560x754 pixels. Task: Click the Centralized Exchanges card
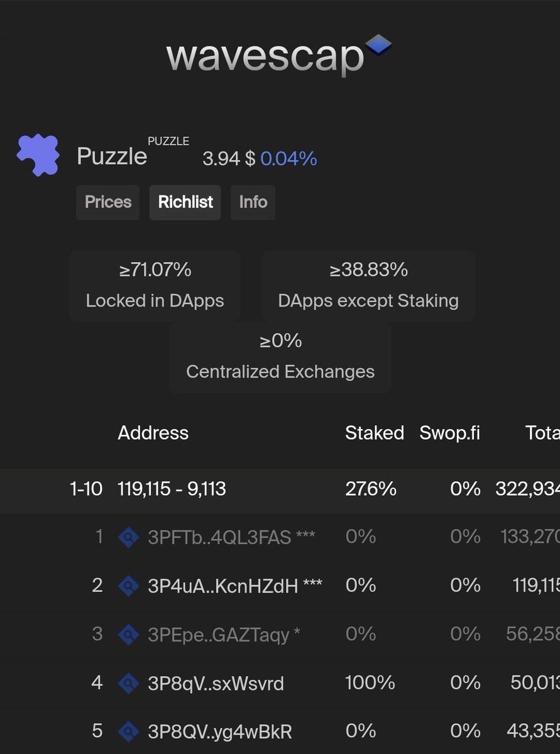(280, 357)
